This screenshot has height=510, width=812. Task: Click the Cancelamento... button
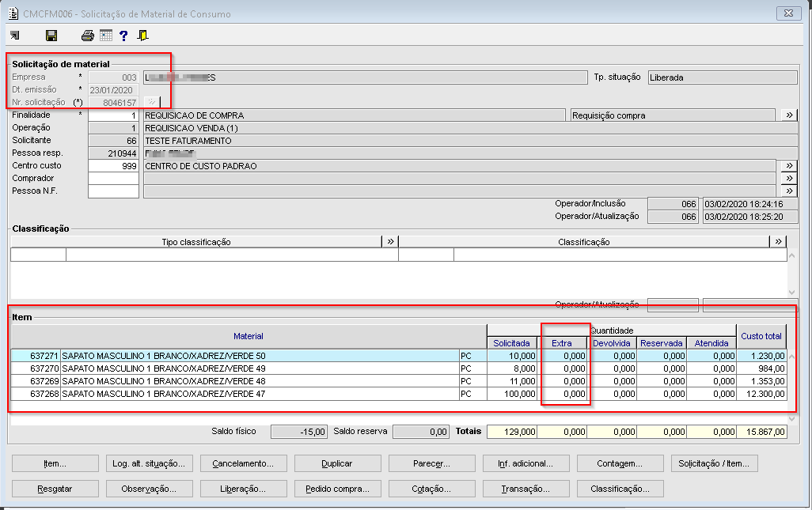click(x=244, y=463)
